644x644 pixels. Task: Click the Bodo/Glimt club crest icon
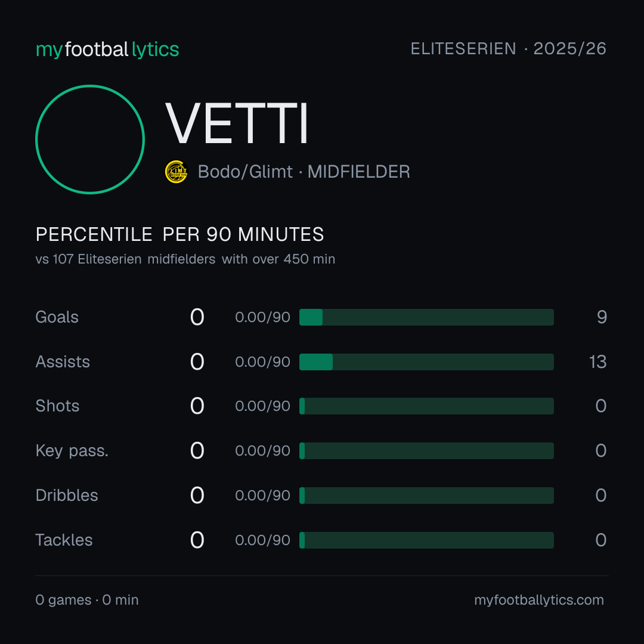[x=176, y=172]
